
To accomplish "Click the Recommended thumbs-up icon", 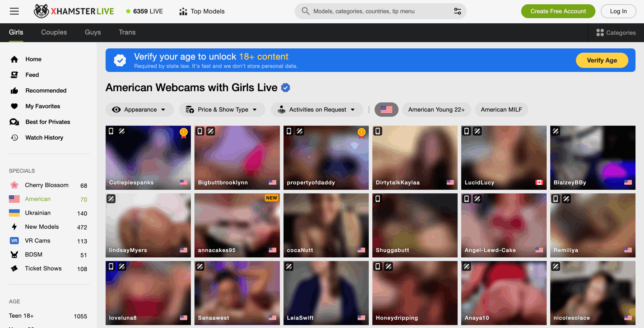I will [x=14, y=90].
